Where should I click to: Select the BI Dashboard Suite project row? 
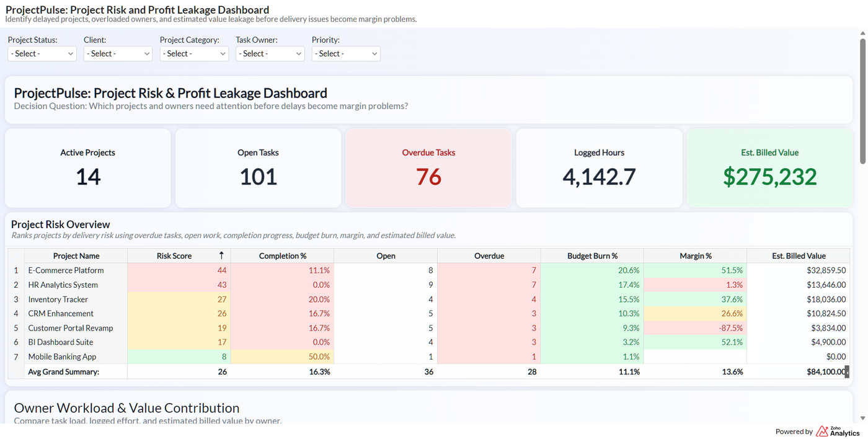tap(428, 342)
